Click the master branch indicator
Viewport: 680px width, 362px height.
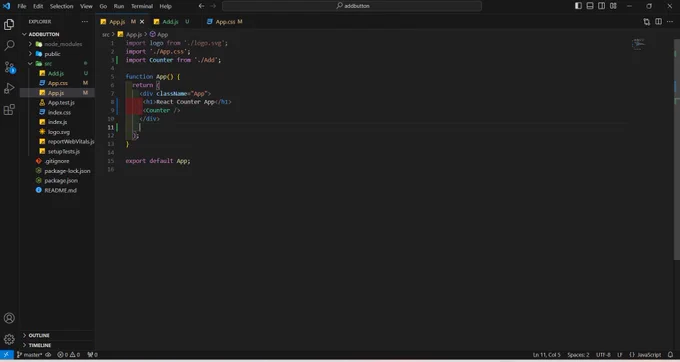(x=29, y=355)
